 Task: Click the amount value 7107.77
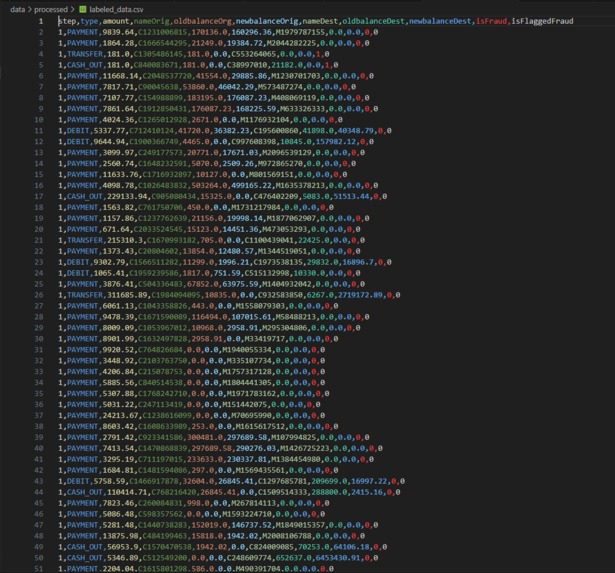pyautogui.click(x=118, y=98)
